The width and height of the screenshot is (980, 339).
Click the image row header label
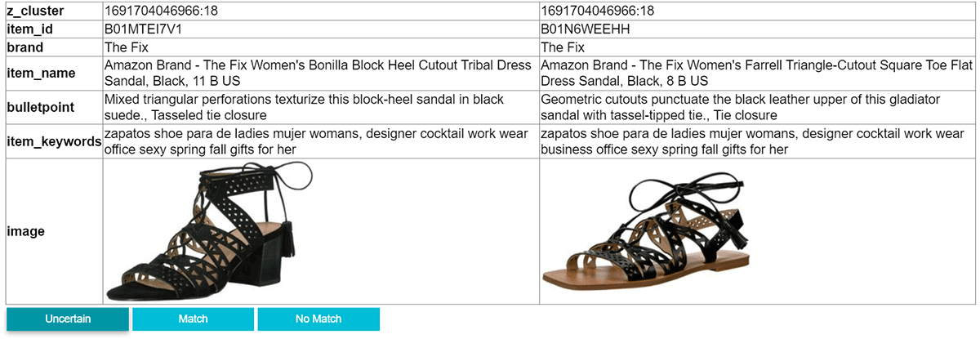click(25, 231)
